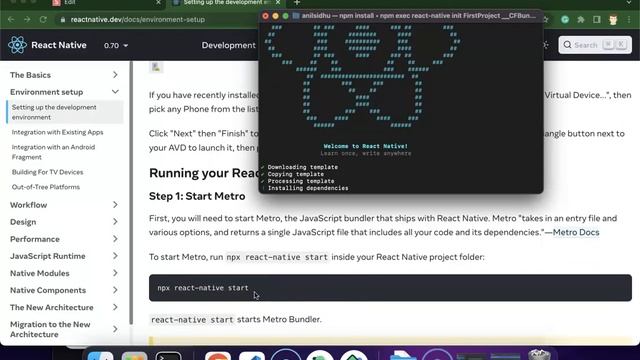
Task: Collapse the Environment setup section chevron
Action: tap(115, 92)
